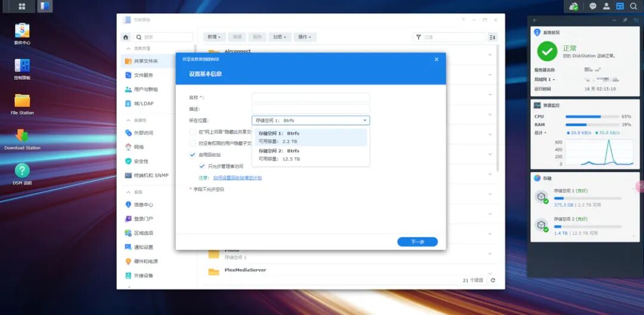The image size is (644, 315).
Task: Refresh the shared folder list
Action: point(493,280)
